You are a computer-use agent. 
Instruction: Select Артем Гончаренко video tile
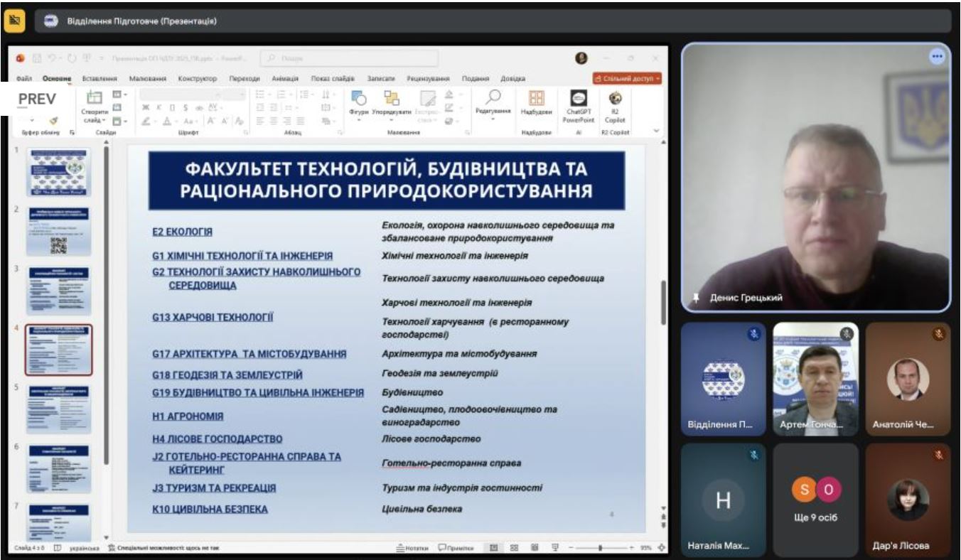pyautogui.click(x=816, y=379)
